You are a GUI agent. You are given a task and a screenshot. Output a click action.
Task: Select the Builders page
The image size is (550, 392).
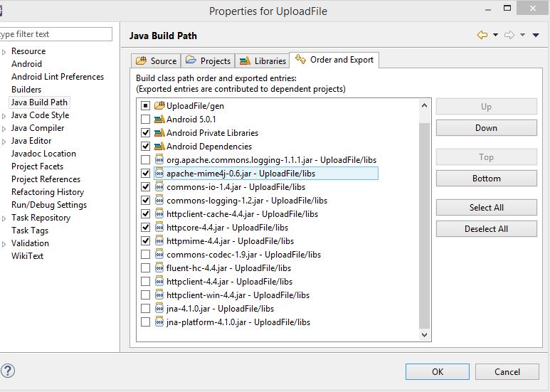(26, 90)
